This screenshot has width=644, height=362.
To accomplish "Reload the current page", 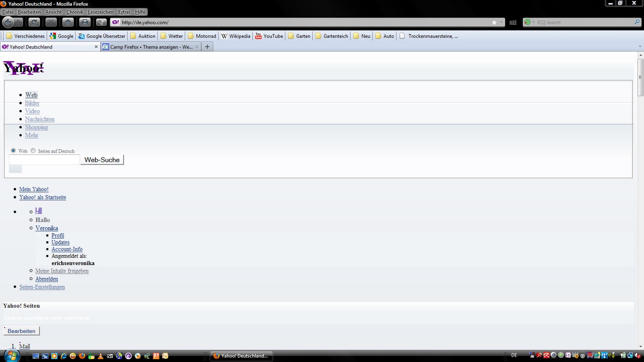I will [34, 22].
